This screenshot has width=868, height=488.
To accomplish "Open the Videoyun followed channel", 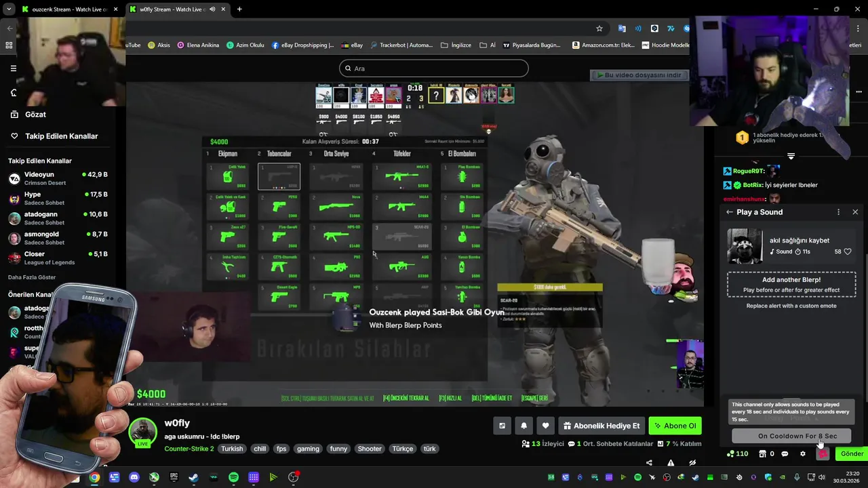I will coord(58,178).
